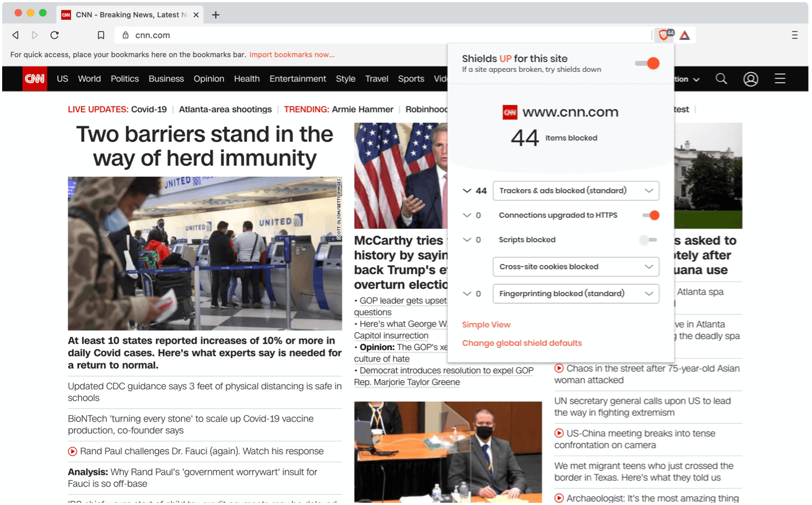Open Fingerprinting blocked dropdown
Viewport: 812px width, 505px height.
pyautogui.click(x=576, y=293)
